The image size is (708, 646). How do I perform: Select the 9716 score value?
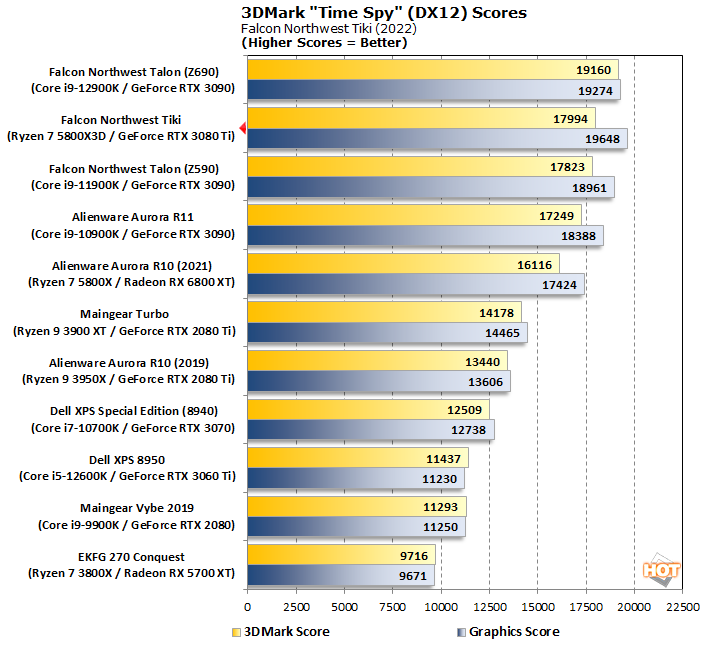click(x=414, y=556)
